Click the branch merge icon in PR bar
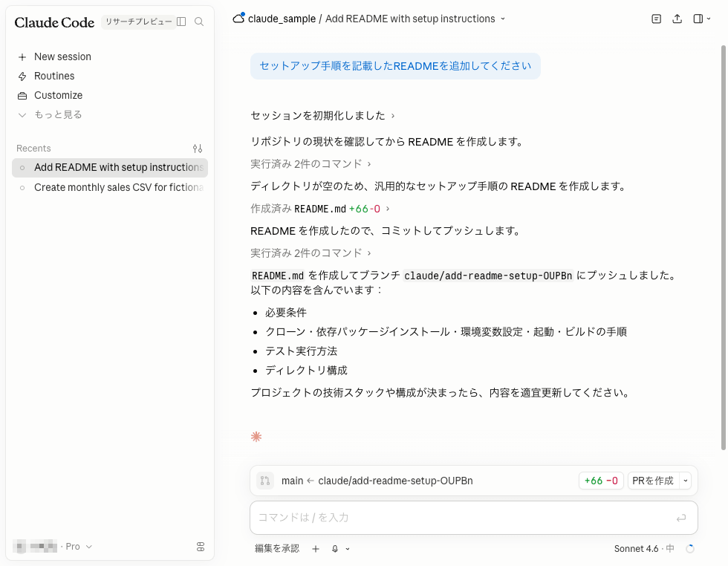 265,481
